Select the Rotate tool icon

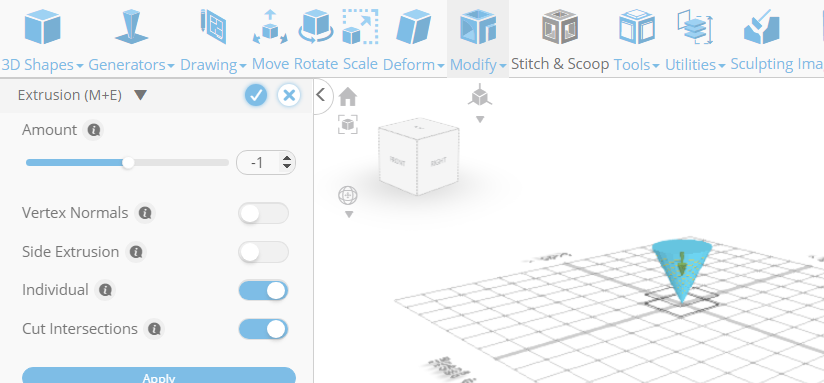(x=316, y=27)
